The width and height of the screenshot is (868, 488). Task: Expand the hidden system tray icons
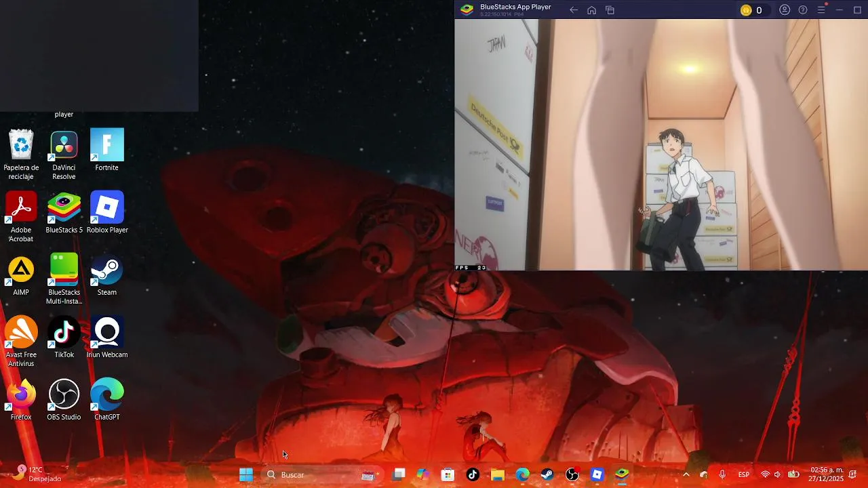(686, 475)
